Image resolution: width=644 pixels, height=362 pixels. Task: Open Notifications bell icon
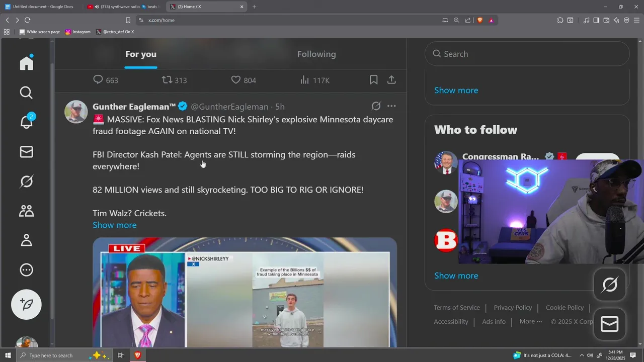(x=26, y=122)
